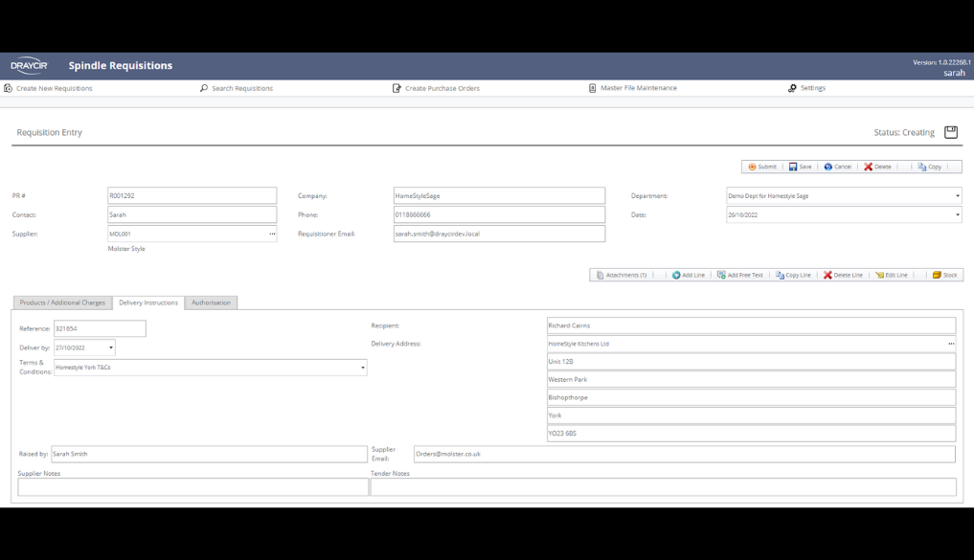Image resolution: width=974 pixels, height=560 pixels.
Task: Click the Bishopthorpe address field
Action: [751, 397]
